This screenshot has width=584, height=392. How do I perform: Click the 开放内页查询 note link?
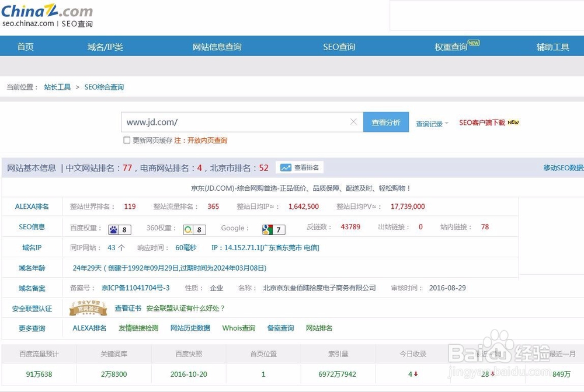(x=207, y=140)
